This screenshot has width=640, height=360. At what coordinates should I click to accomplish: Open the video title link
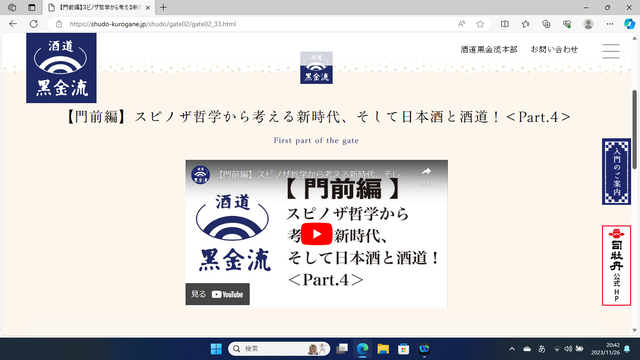tap(311, 175)
